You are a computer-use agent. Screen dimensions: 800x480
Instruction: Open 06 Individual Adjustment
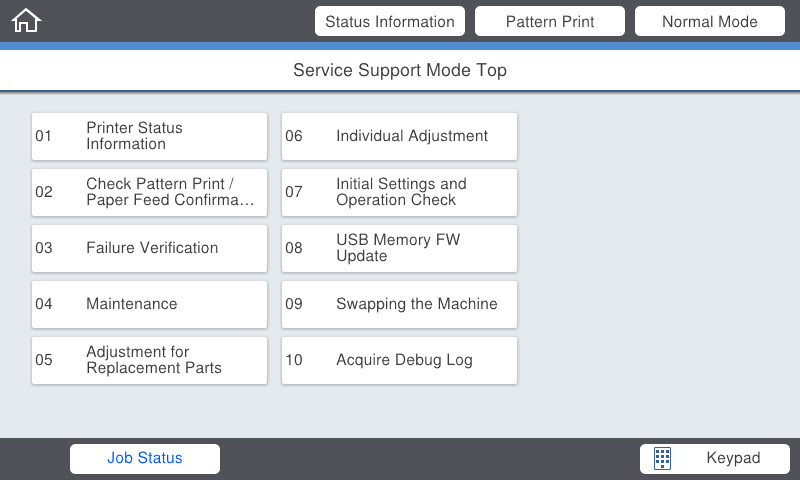click(399, 136)
